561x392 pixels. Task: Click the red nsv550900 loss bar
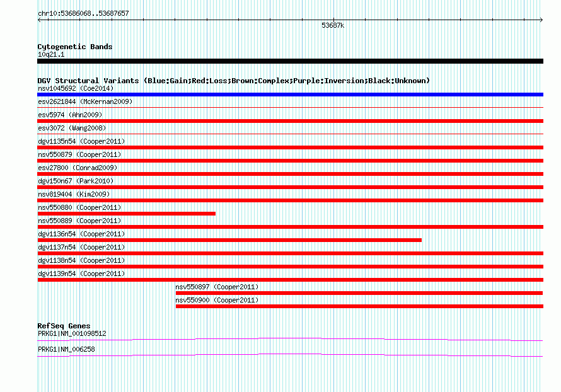click(x=359, y=306)
